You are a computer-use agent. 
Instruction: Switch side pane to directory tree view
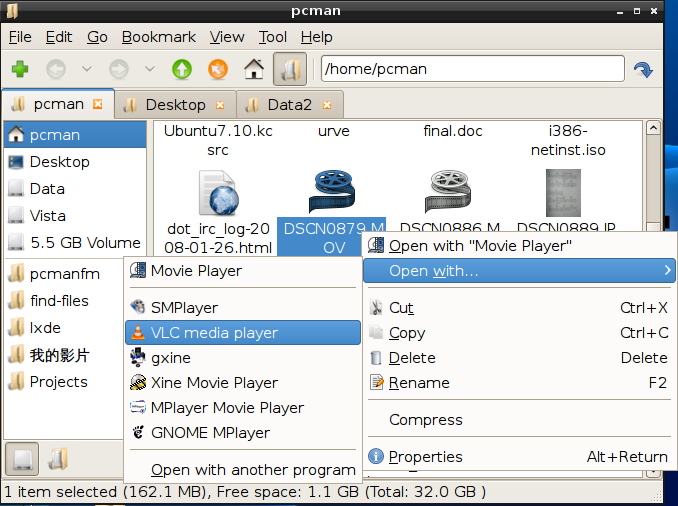(x=58, y=459)
